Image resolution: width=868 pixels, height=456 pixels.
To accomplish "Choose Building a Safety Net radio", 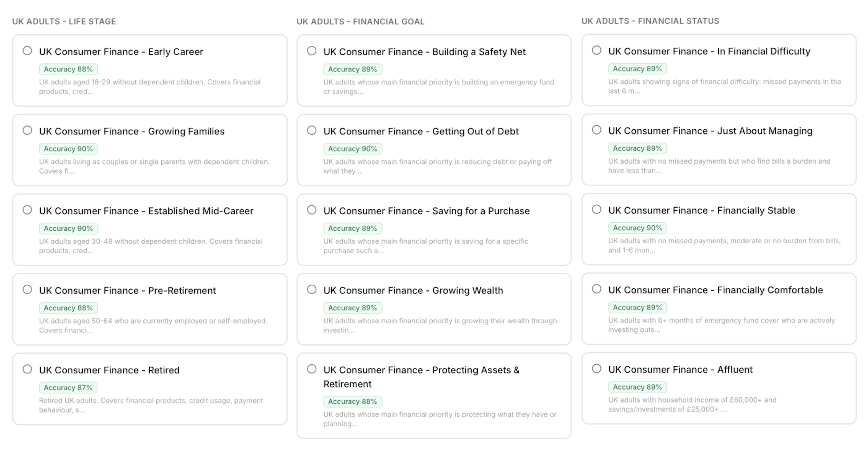I will point(312,51).
